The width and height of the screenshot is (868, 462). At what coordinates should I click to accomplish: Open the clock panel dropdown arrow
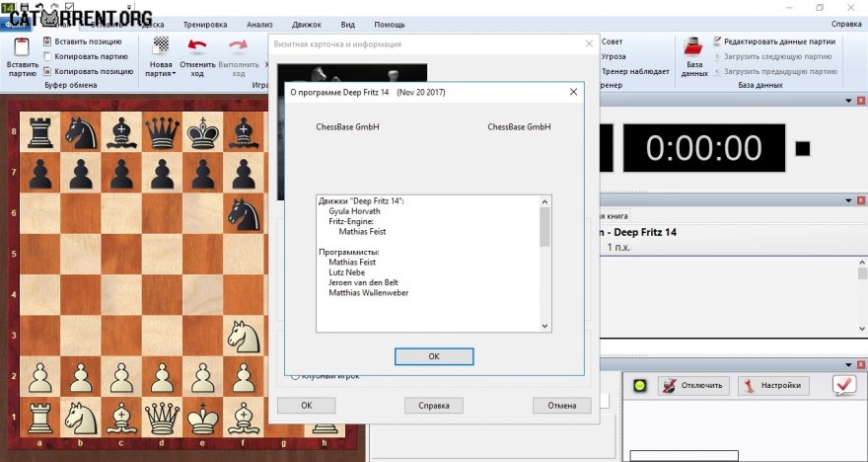pyautogui.click(x=848, y=101)
